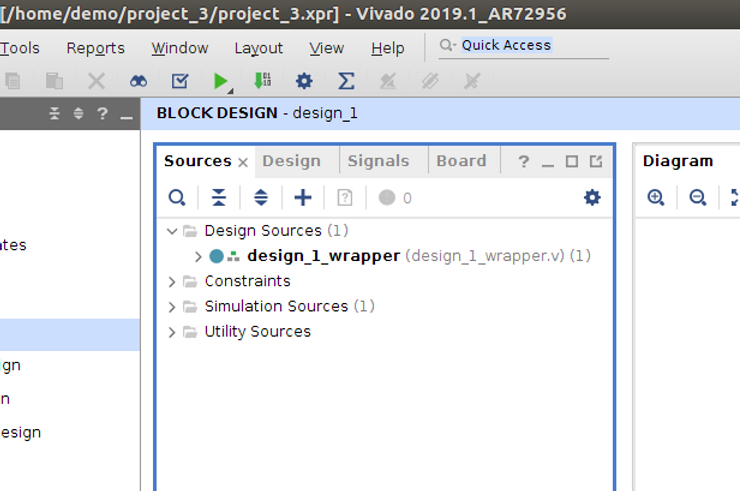Click the messages indicator showing 0
The image size is (740, 491).
(395, 197)
